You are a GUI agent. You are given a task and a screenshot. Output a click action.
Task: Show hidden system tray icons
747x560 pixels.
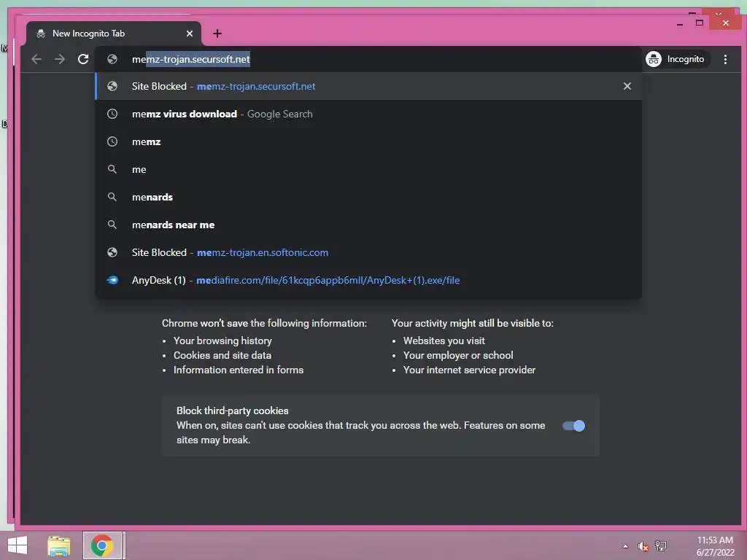pyautogui.click(x=625, y=546)
